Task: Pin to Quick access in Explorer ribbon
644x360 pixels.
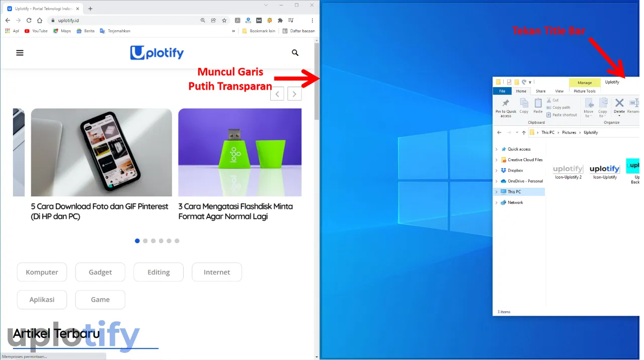Action: [506, 108]
